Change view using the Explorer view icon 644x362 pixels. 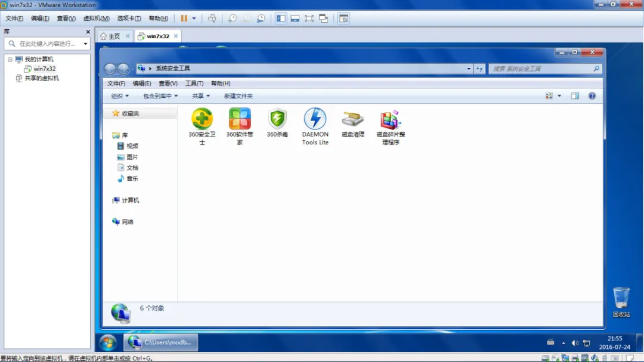pos(549,96)
